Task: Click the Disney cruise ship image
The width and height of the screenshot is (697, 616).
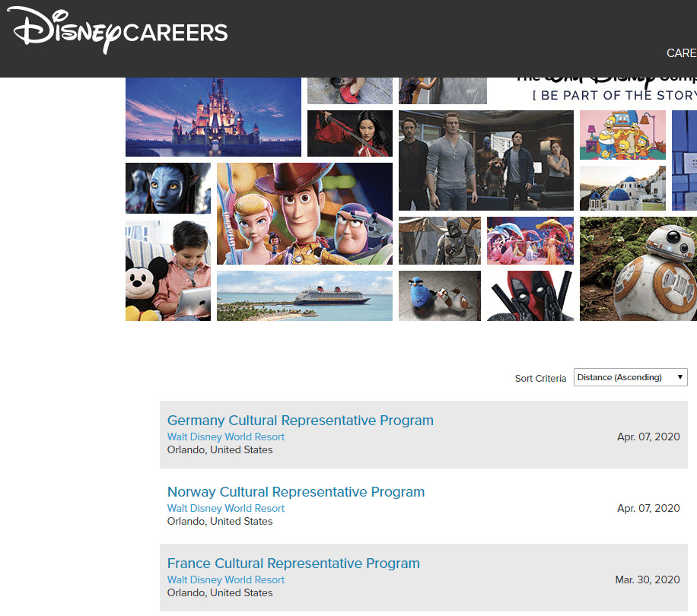Action: pyautogui.click(x=304, y=296)
